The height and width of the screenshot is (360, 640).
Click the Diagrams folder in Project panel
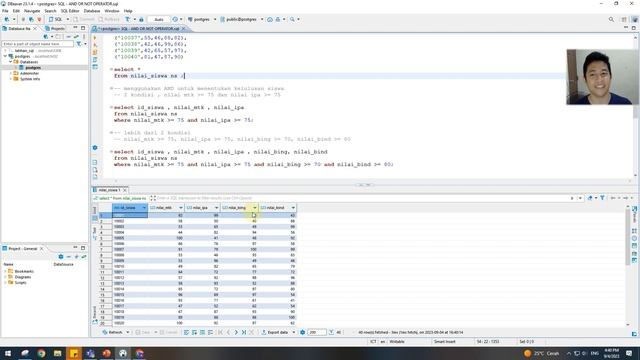[23, 277]
